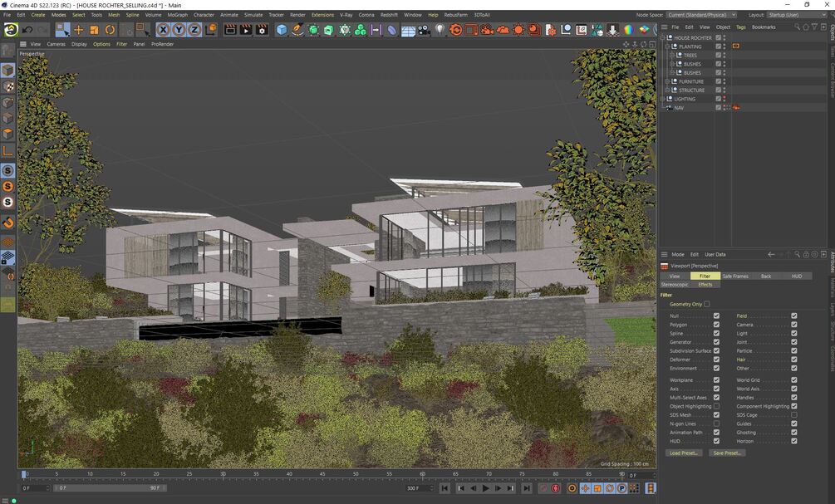Select the Move tool (orange cross)

tap(78, 30)
